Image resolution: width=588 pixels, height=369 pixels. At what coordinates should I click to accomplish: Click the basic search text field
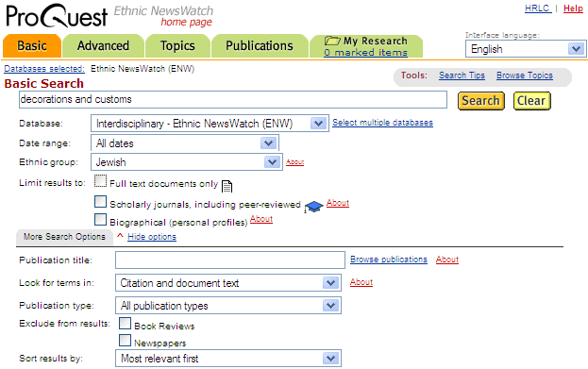pos(233,99)
